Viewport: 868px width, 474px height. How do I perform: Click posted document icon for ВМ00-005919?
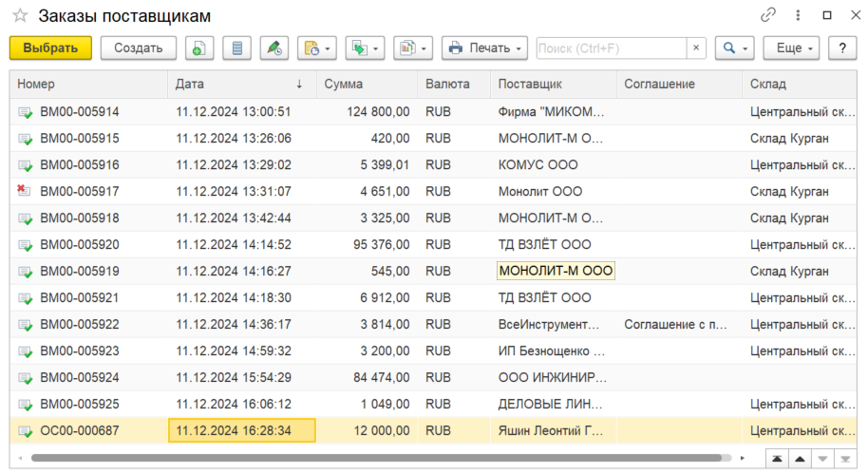(25, 272)
